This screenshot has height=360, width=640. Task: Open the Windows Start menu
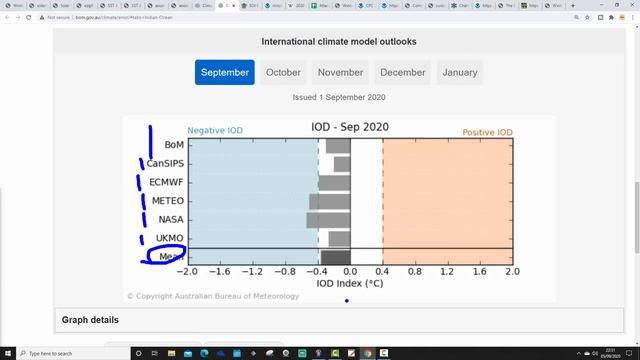point(8,353)
